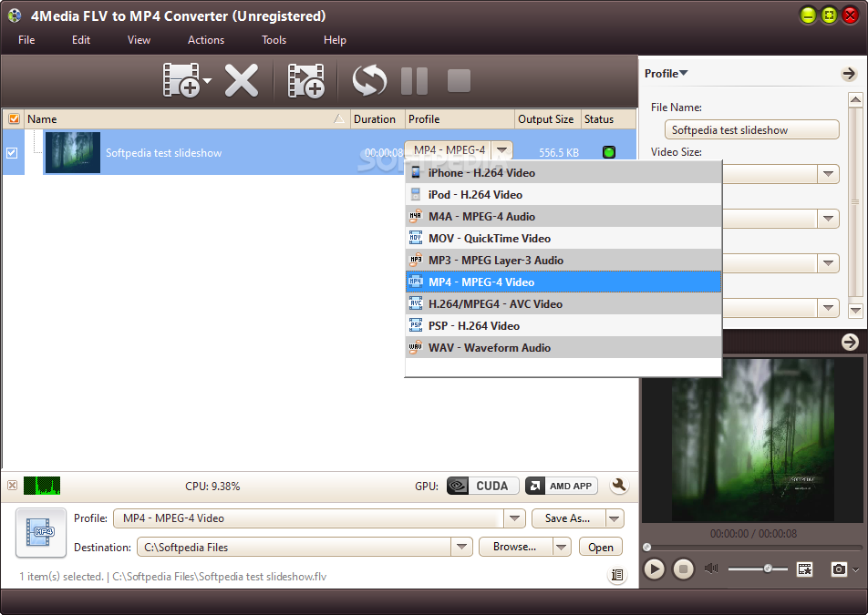Click the Save As... button

[568, 518]
